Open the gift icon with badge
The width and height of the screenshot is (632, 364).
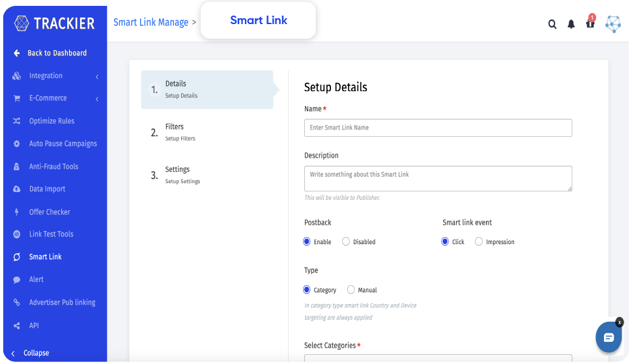590,23
